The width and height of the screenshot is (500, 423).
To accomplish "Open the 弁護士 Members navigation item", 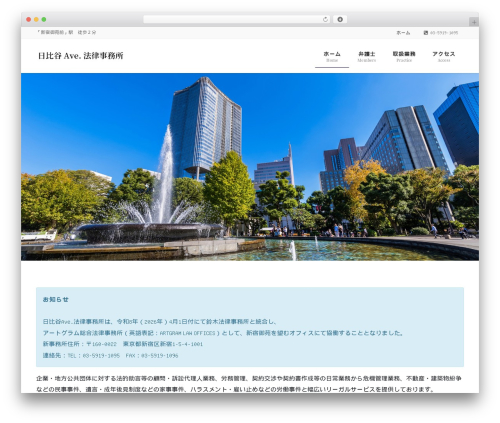I will point(366,57).
